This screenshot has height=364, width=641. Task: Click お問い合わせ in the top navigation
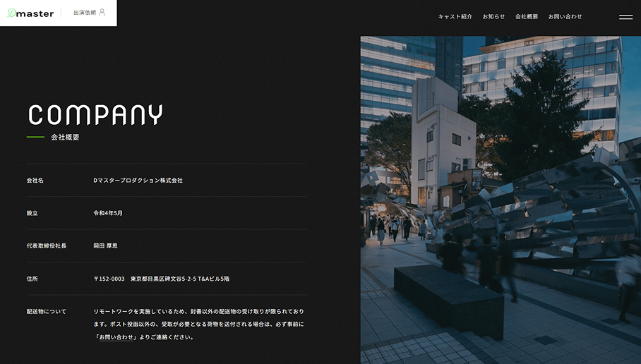click(x=565, y=17)
